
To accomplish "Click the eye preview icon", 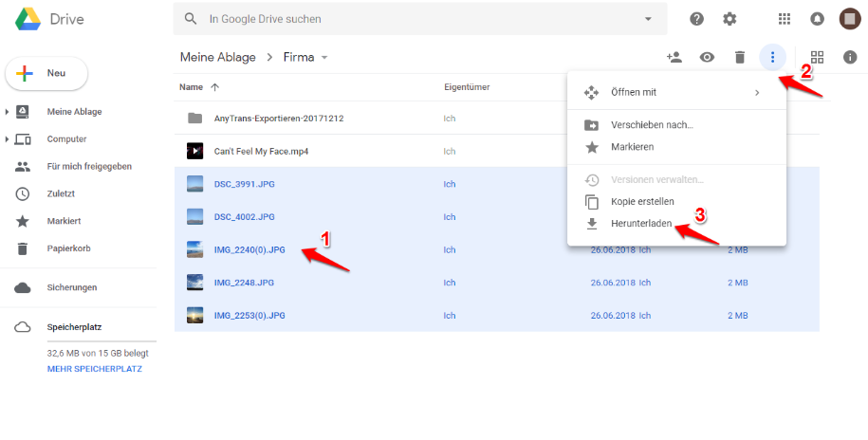I will click(707, 57).
